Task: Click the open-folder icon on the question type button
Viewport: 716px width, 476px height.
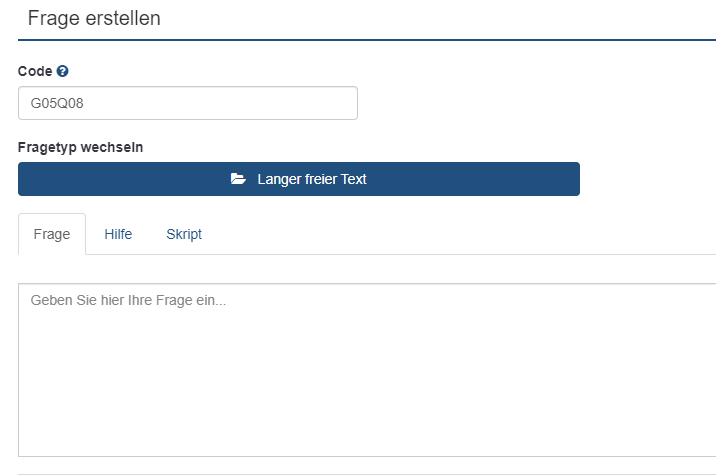Action: coord(238,179)
